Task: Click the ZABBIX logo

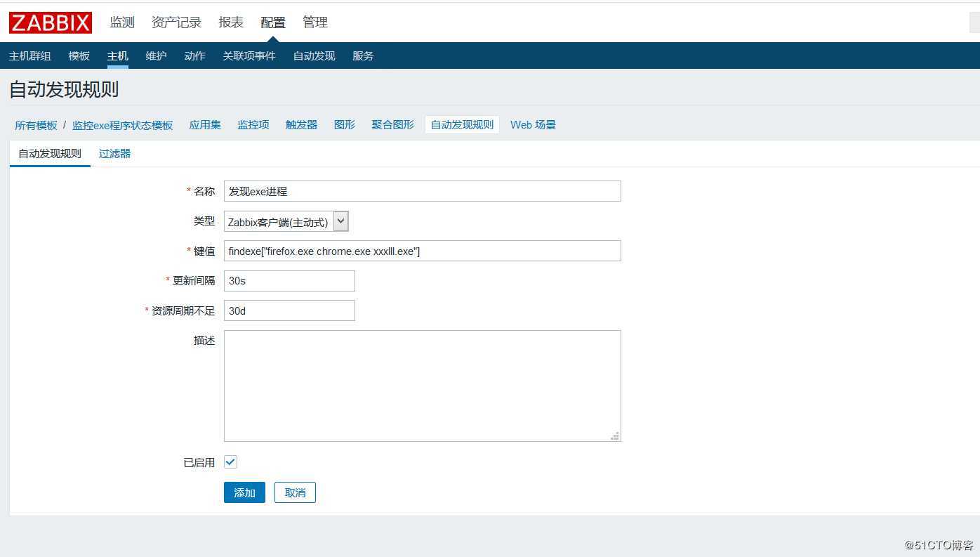Action: 51,22
